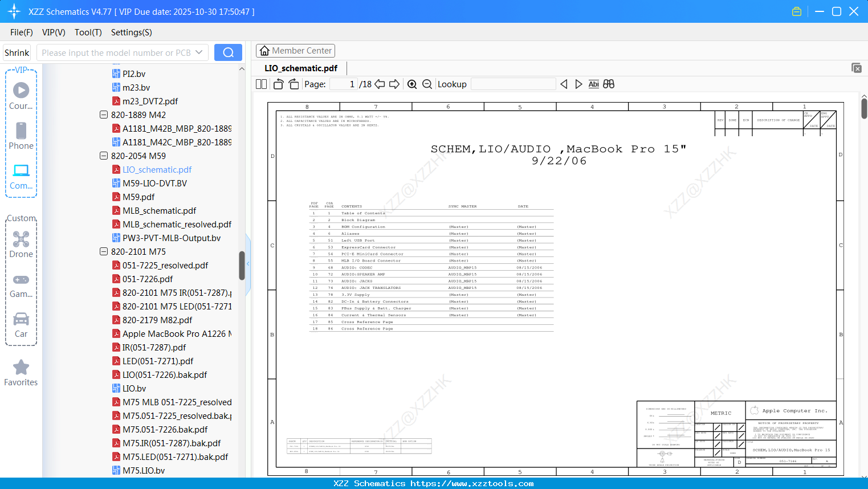Click the file tree vertical scrollbar thumb
Screen dimensions: 868x489
pos(242,266)
